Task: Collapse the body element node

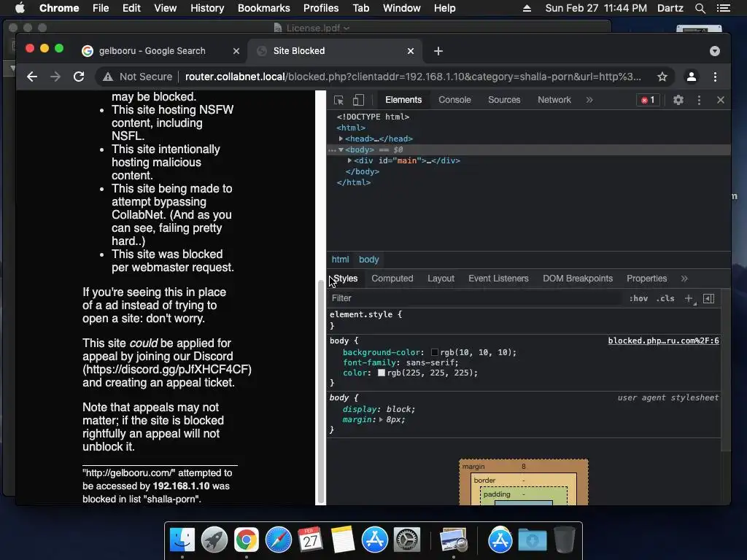Action: pos(341,149)
